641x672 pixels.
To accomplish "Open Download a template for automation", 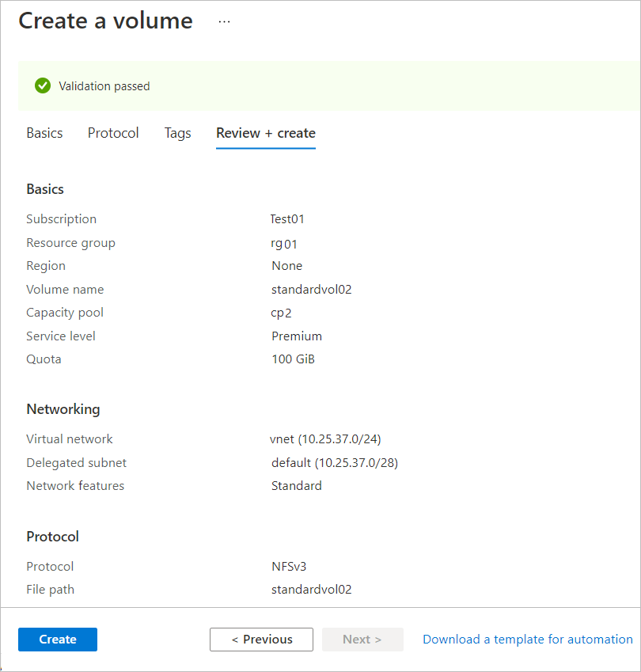I will tap(527, 640).
